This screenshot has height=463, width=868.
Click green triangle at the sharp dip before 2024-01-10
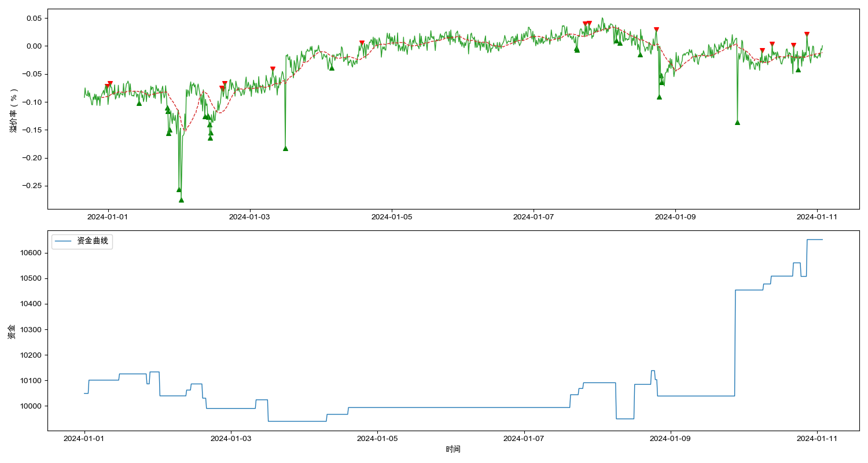737,122
